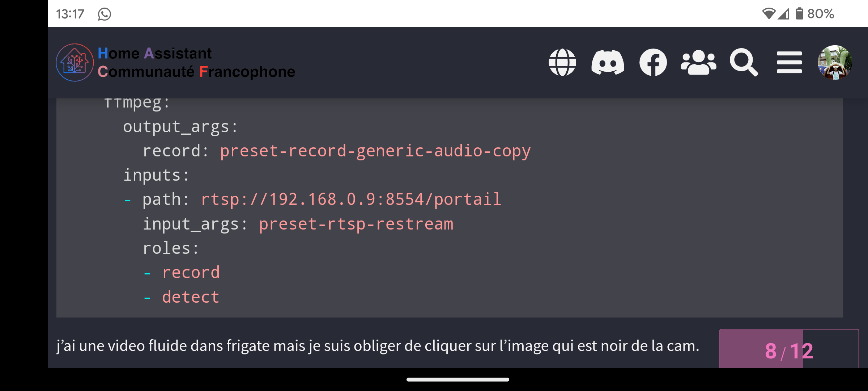Click the Home Assistant house logo
This screenshot has width=868, height=391.
75,62
